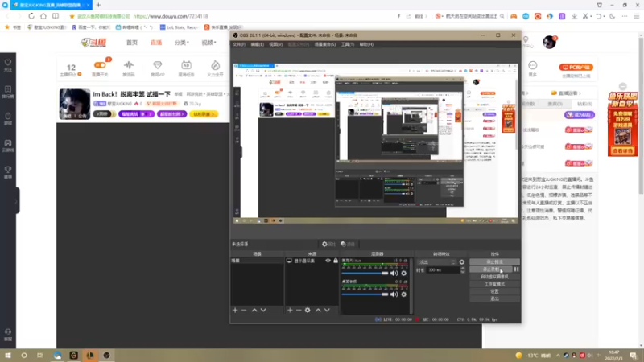This screenshot has height=362, width=644.
Task: Click the stop streaming button in OBS controls
Action: (x=494, y=262)
